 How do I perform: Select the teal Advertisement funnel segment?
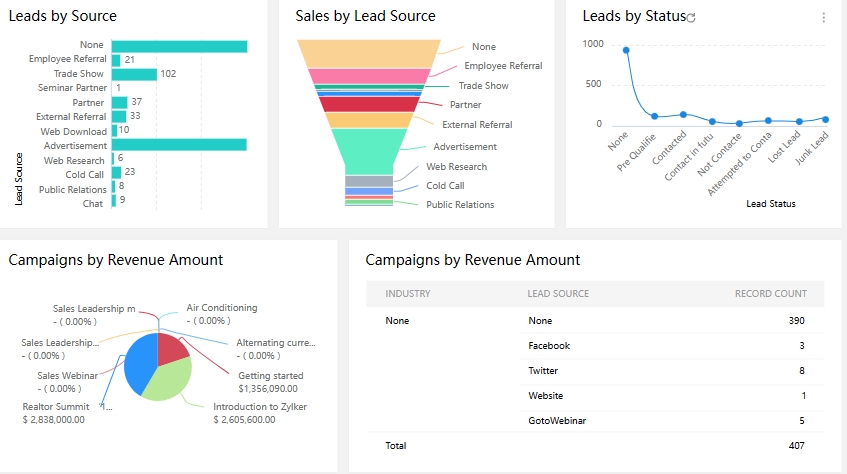(x=369, y=151)
